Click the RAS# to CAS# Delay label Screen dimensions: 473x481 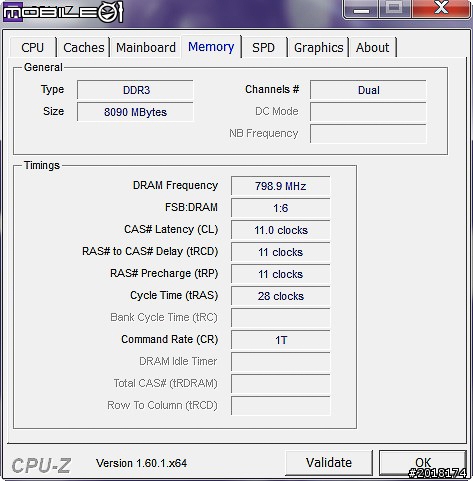point(150,251)
